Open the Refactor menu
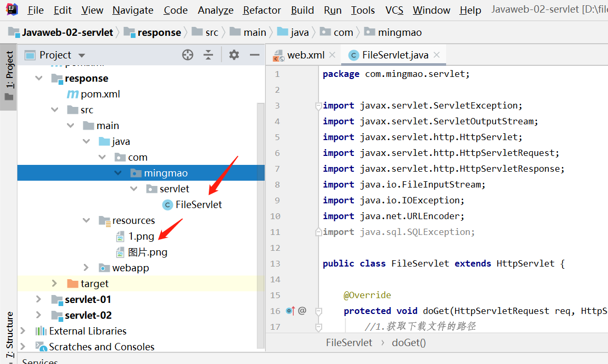The width and height of the screenshot is (608, 364). (x=262, y=10)
